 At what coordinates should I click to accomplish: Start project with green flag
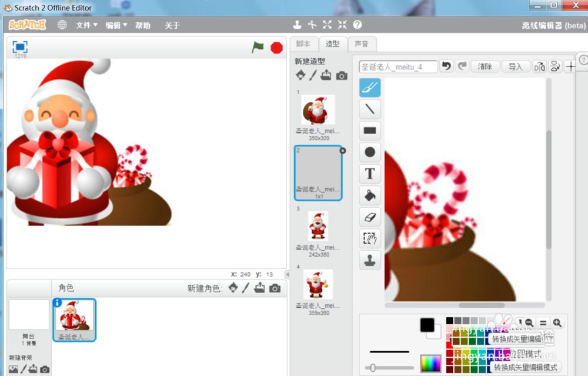point(258,47)
